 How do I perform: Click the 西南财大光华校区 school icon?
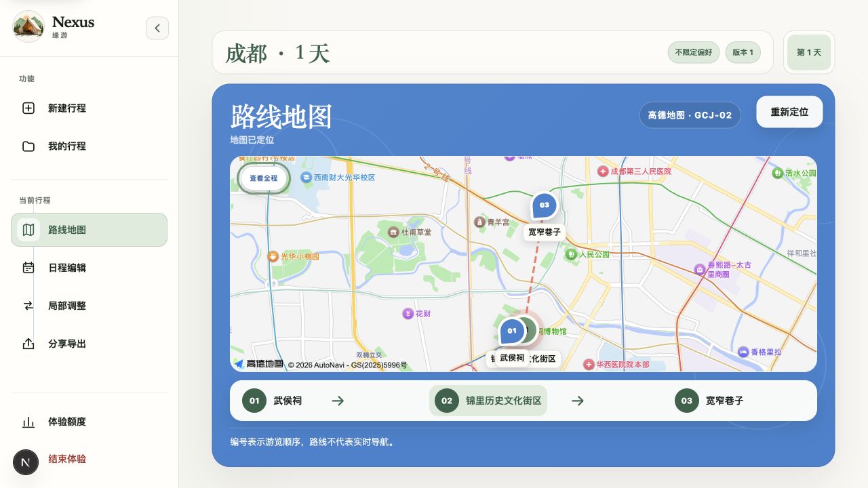click(x=306, y=178)
